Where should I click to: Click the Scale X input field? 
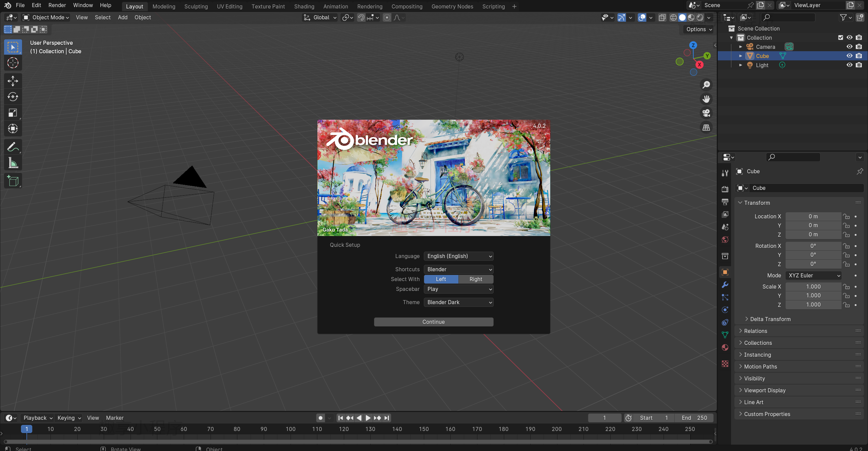pyautogui.click(x=813, y=286)
